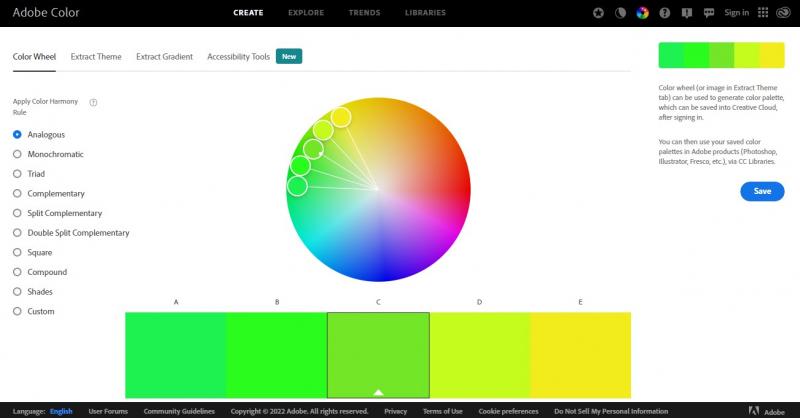Switch to the Extract Gradient tab
The width and height of the screenshot is (800, 418).
[x=164, y=57]
